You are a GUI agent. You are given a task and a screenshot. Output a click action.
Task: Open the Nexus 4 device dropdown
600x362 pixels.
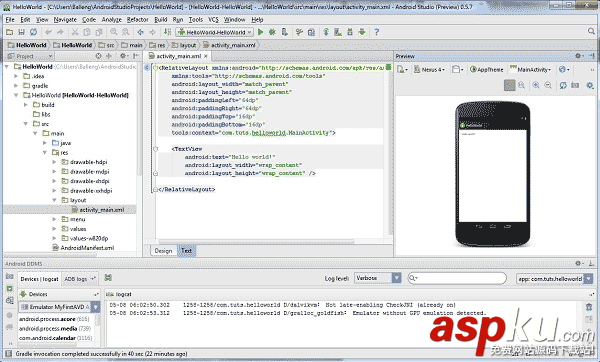tap(429, 70)
